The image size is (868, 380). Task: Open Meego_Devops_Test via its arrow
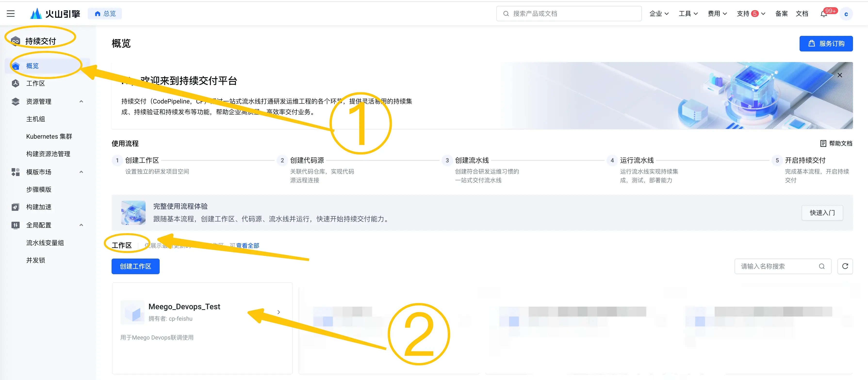(279, 312)
